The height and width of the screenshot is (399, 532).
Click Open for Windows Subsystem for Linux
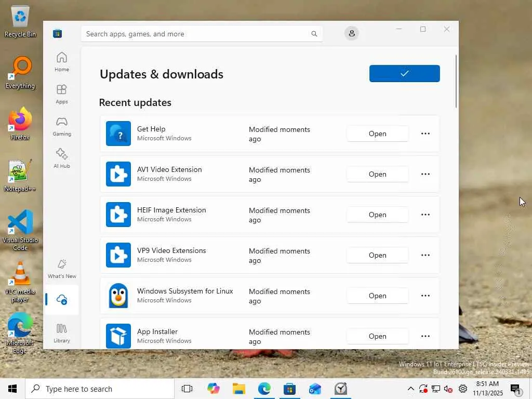point(377,296)
